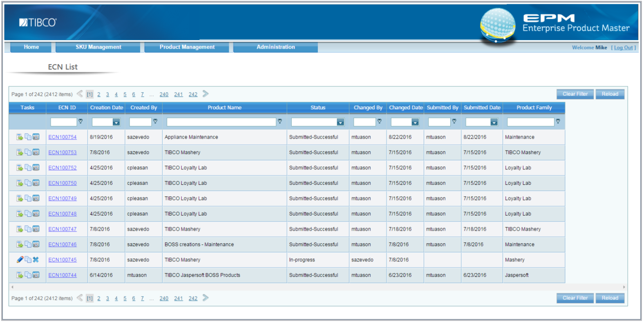Viewport: 644px width, 323px height.
Task: Select the Administration menu tab
Action: tap(275, 47)
